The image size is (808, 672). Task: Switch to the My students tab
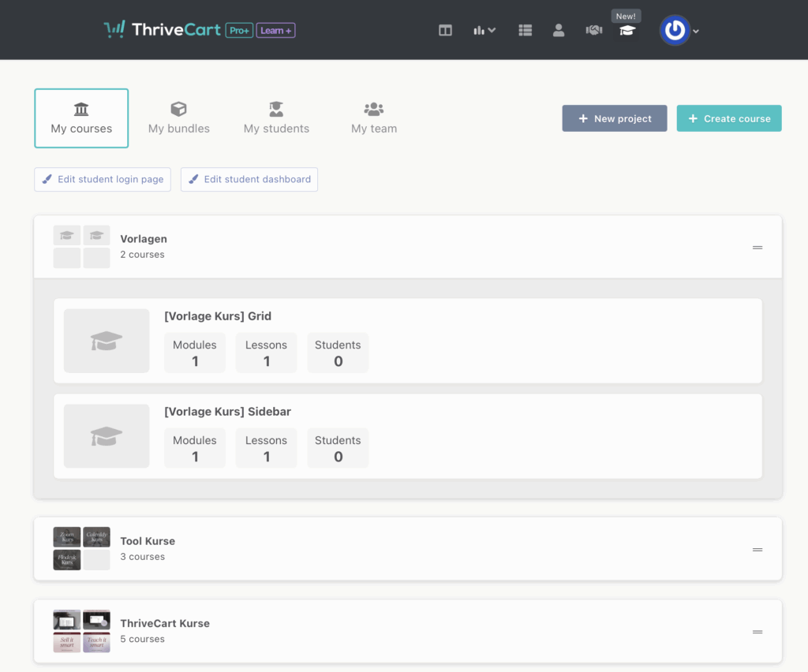pyautogui.click(x=277, y=118)
